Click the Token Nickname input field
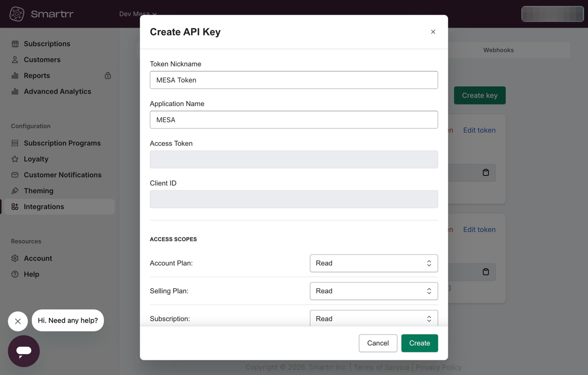Image resolution: width=588 pixels, height=375 pixels. (x=293, y=80)
